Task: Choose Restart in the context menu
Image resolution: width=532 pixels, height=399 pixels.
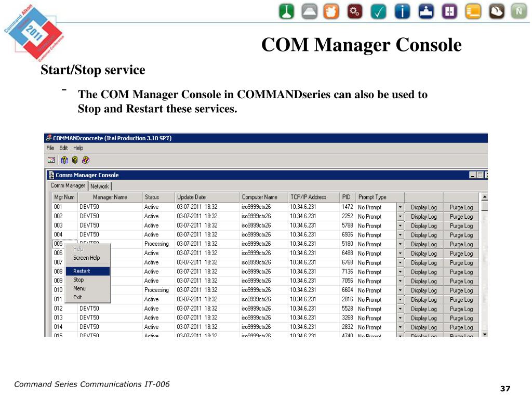Action: (x=87, y=271)
